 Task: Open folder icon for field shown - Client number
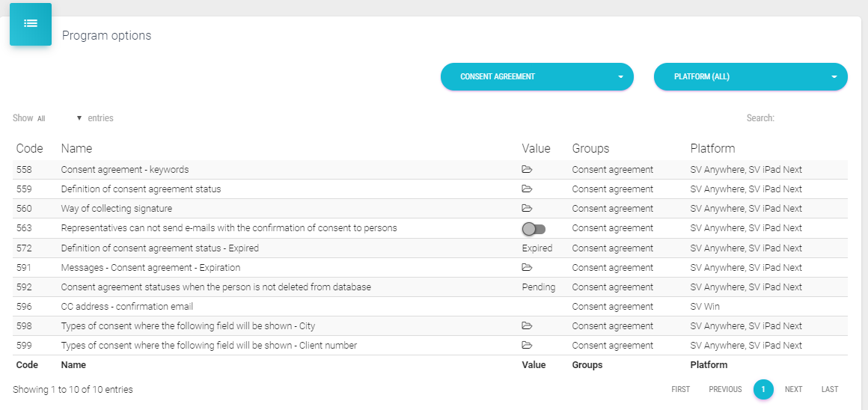click(527, 346)
